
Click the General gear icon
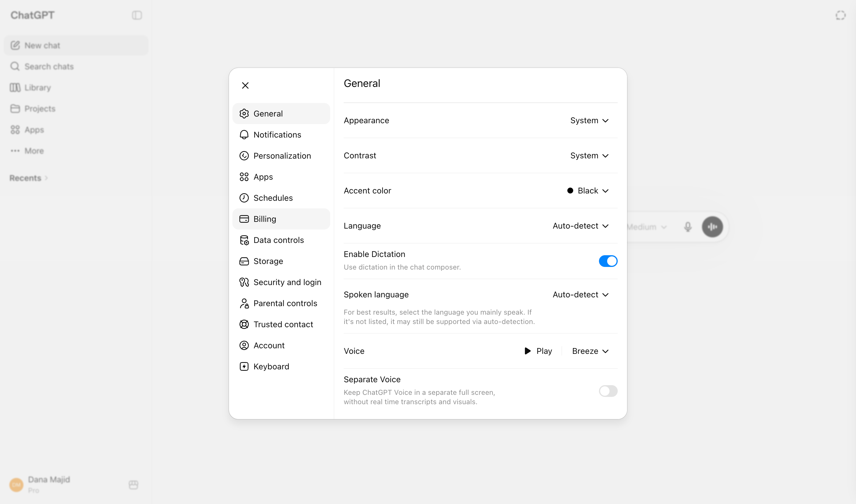point(244,114)
